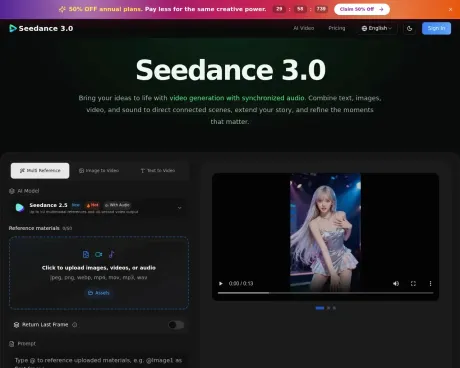Select the first carousel indicator dot
Screen dimensions: 460x368
[320, 308]
